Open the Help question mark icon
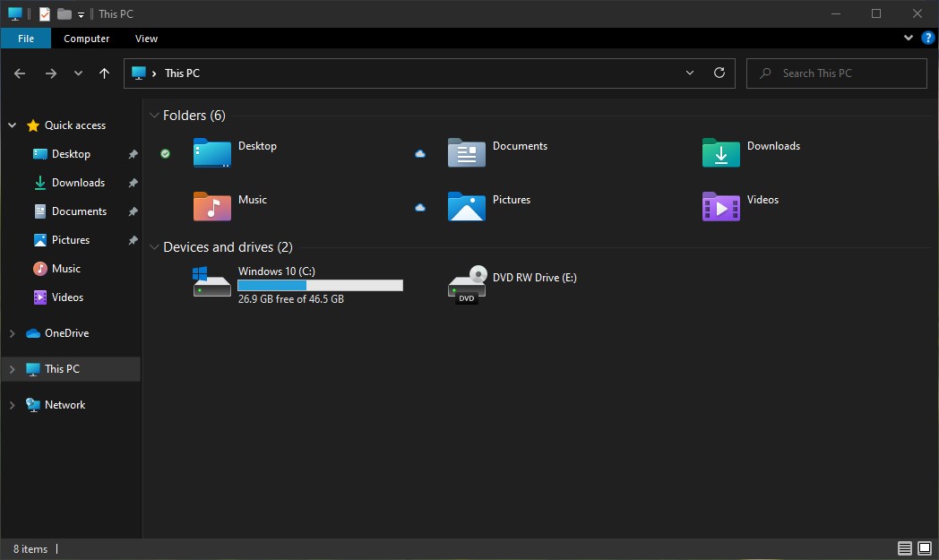Screen dimensions: 939x560 click(927, 39)
